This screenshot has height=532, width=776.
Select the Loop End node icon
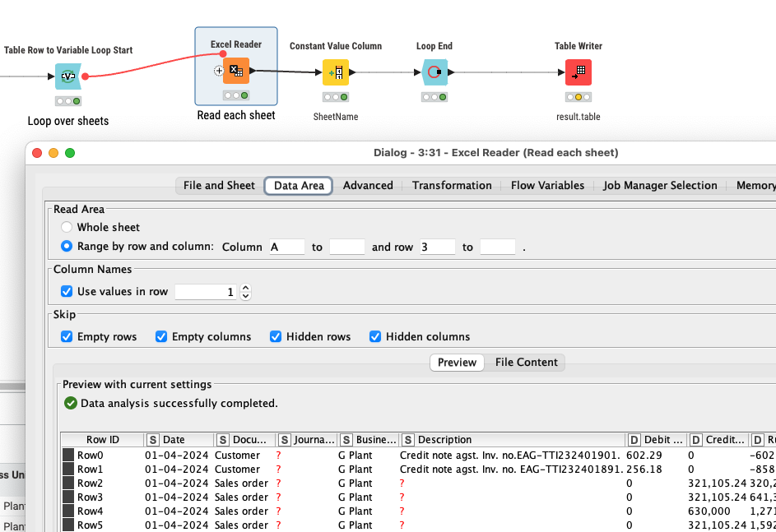(x=434, y=72)
